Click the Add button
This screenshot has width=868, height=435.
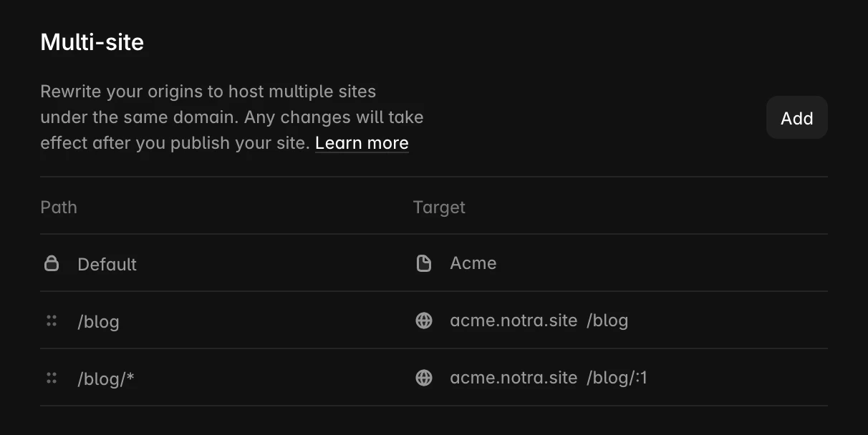[x=796, y=117]
